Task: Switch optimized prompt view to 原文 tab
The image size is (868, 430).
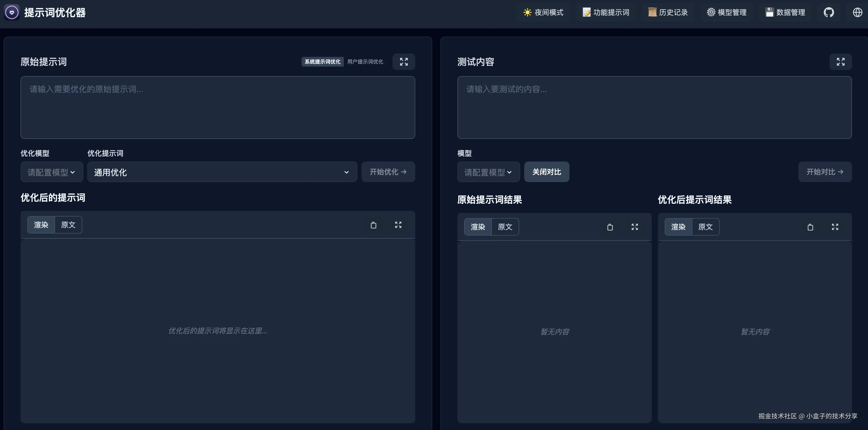Action: 68,225
